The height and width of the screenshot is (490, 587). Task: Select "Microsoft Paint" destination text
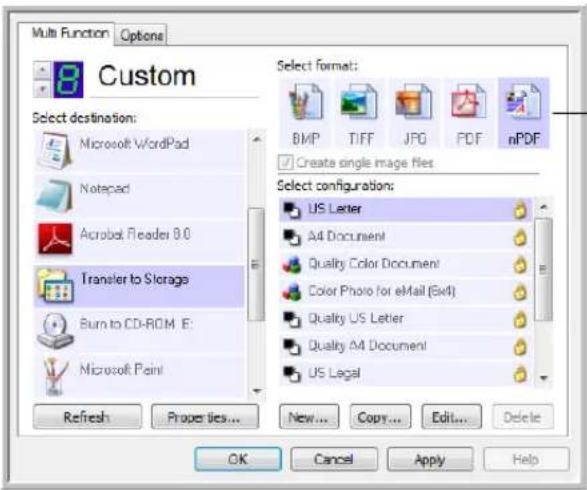click(122, 370)
